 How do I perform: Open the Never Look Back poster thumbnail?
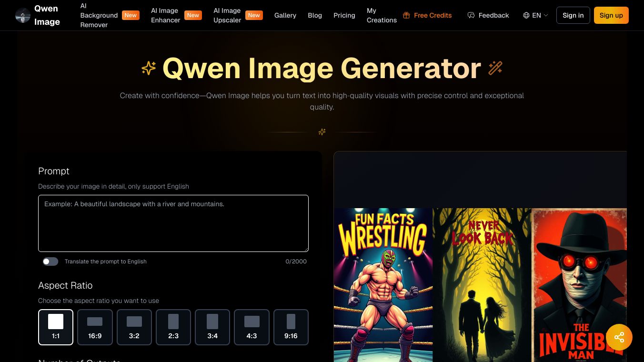pyautogui.click(x=482, y=285)
